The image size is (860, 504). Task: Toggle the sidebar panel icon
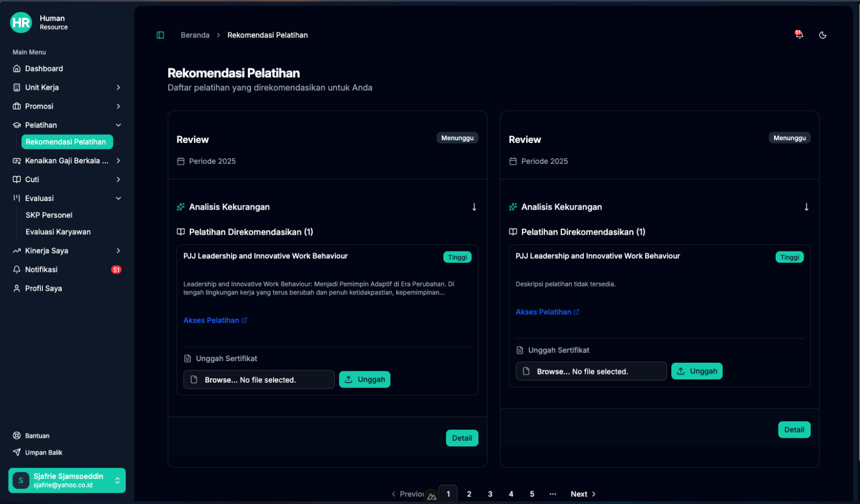[x=160, y=35]
